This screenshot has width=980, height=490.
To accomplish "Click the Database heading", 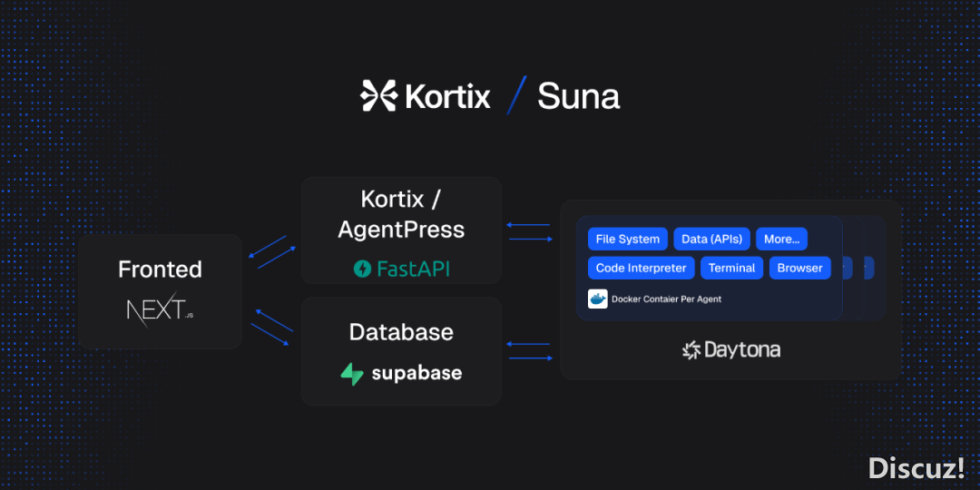I will (x=401, y=332).
